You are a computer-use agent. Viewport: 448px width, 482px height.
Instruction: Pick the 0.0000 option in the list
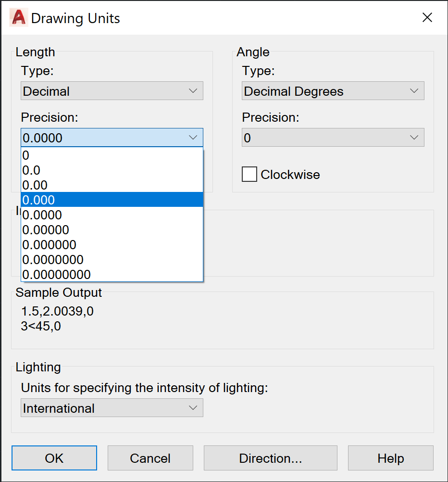(x=112, y=215)
